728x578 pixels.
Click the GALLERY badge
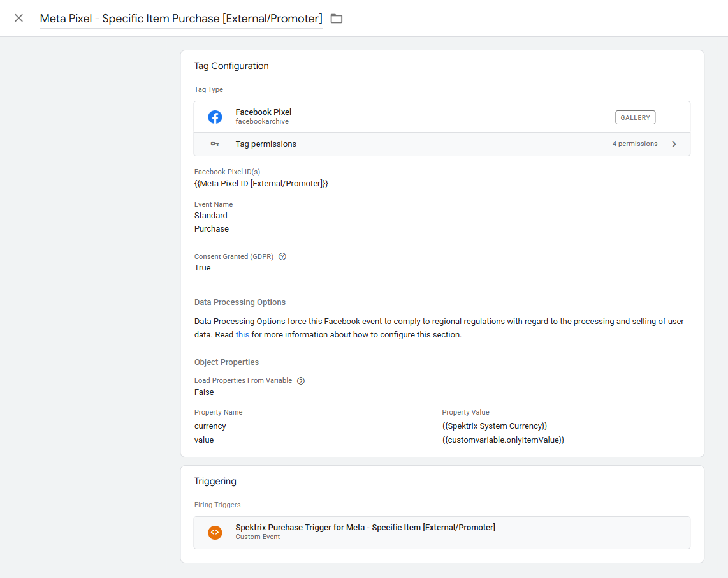coord(635,117)
